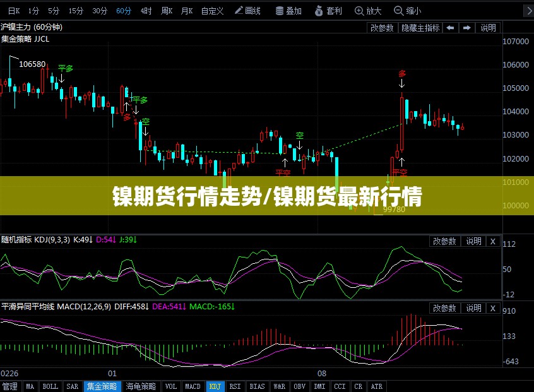Click 改参数 for the main chart indicator
This screenshot has height=392, width=534.
click(x=382, y=28)
